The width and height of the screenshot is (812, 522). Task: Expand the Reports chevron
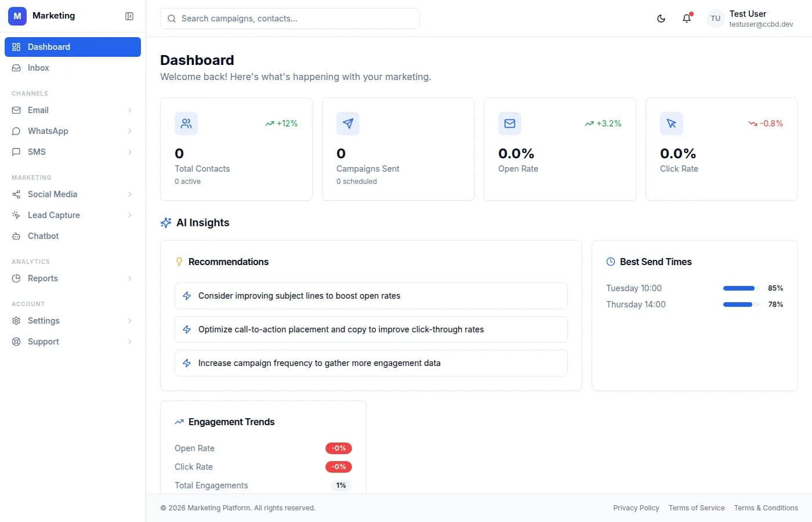coord(130,278)
